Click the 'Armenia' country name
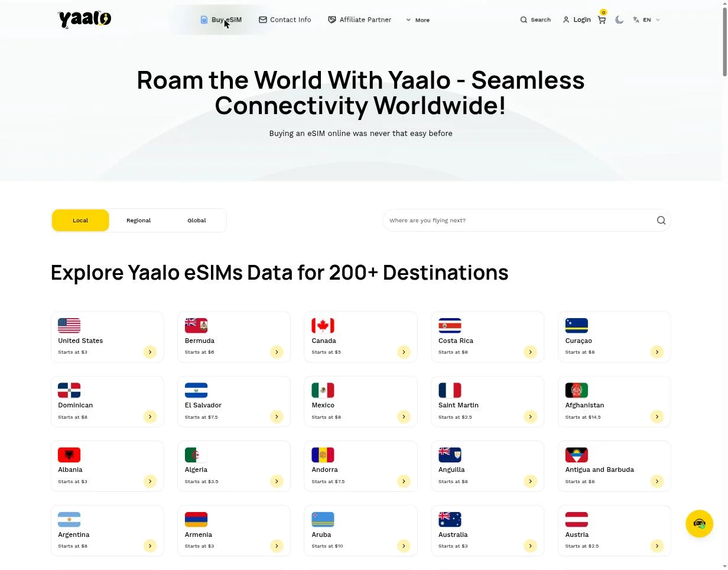This screenshot has height=570, width=728. click(199, 535)
